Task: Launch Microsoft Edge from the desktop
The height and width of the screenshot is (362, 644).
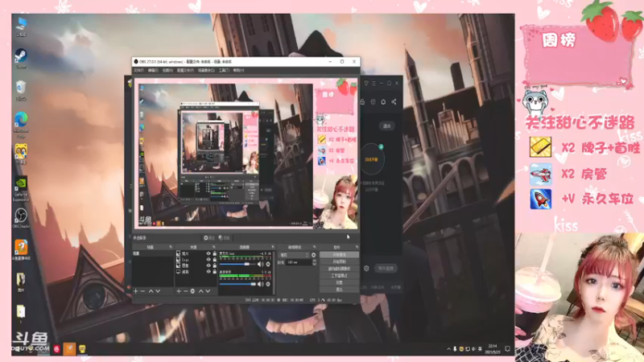Action: click(x=21, y=125)
